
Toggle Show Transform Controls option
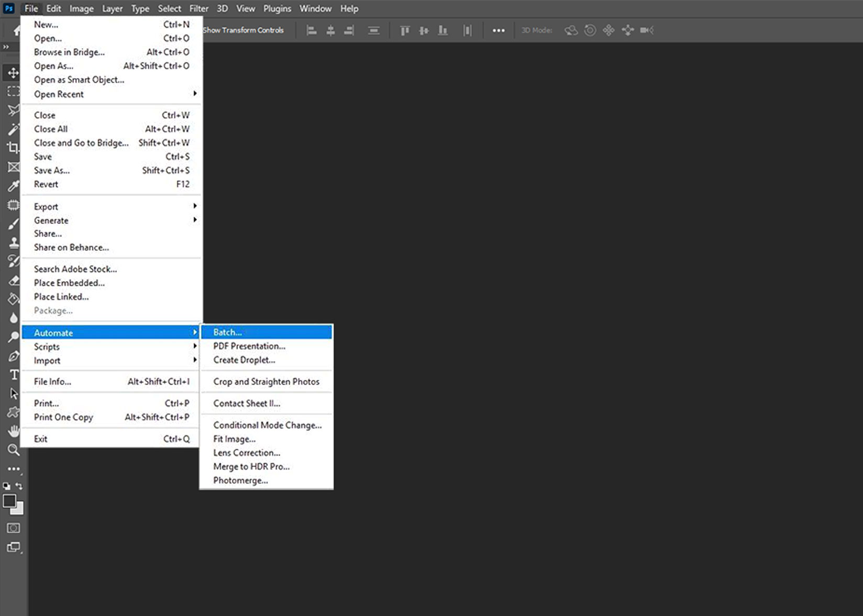243,30
